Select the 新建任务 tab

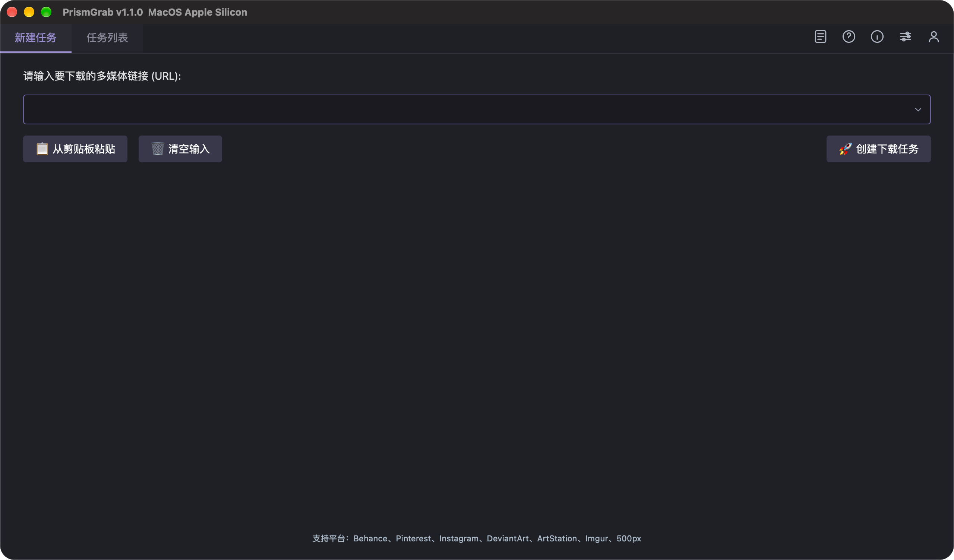[35, 38]
